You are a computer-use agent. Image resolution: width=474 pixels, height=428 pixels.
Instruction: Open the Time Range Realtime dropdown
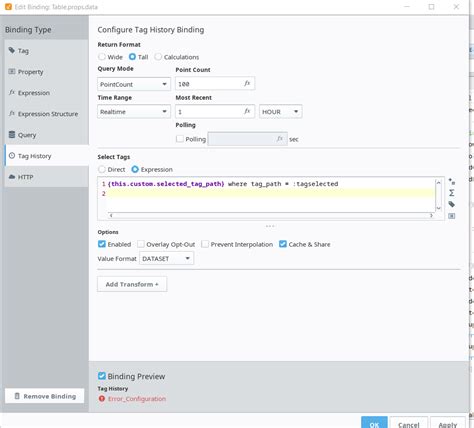[134, 112]
